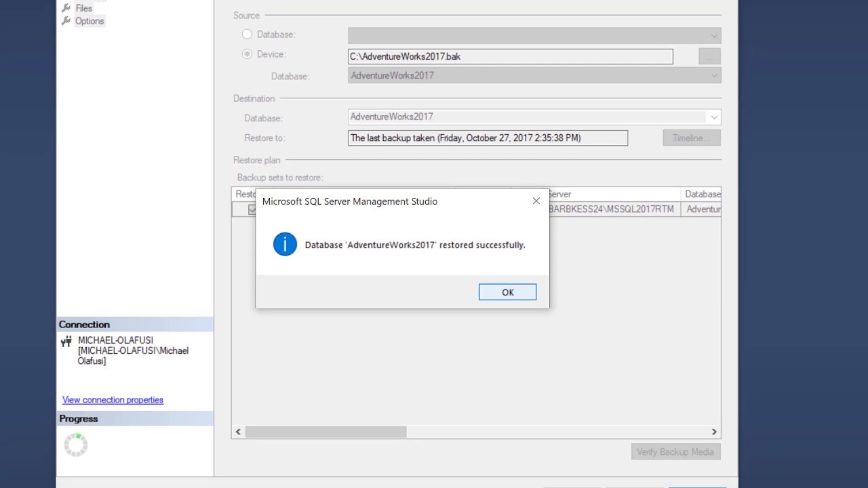Click the connection server icon beside MICHAEL-OLAFUSI

(66, 342)
